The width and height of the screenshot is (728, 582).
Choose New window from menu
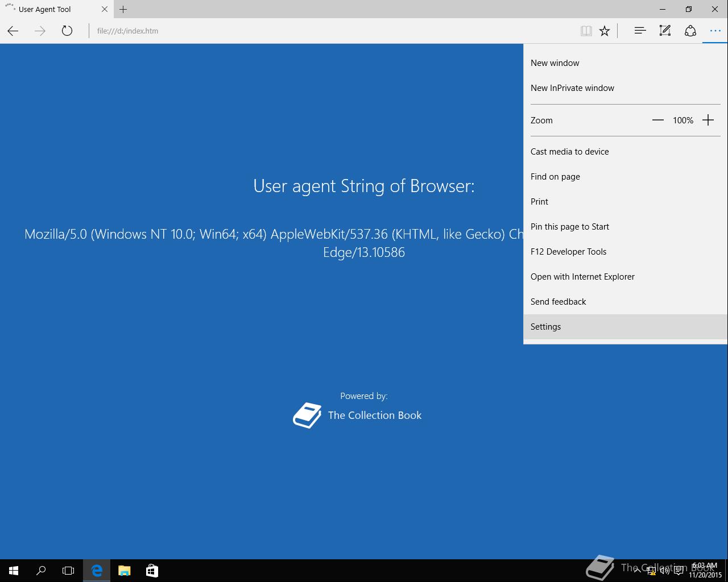(626, 63)
